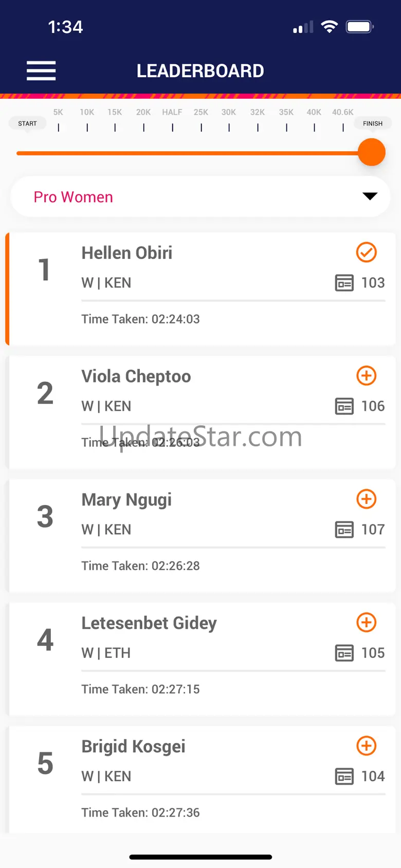Image resolution: width=401 pixels, height=868 pixels.
Task: Open the Pro Women category dropdown
Action: (200, 197)
